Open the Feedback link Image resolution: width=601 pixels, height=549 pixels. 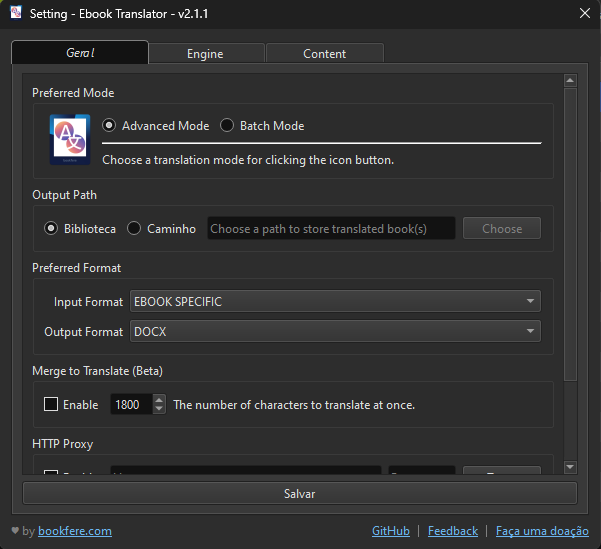453,531
